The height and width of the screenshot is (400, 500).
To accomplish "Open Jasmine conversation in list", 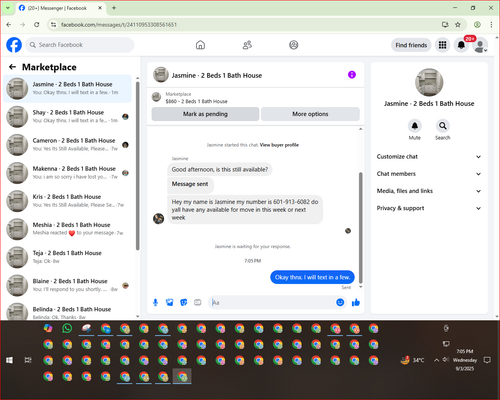I will [68, 89].
